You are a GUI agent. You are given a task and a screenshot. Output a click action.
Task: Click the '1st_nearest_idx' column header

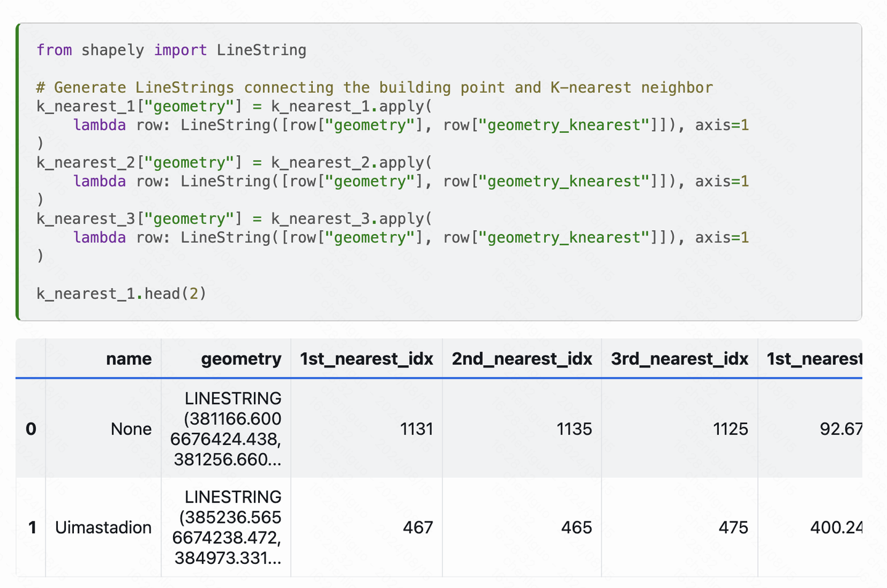click(366, 359)
